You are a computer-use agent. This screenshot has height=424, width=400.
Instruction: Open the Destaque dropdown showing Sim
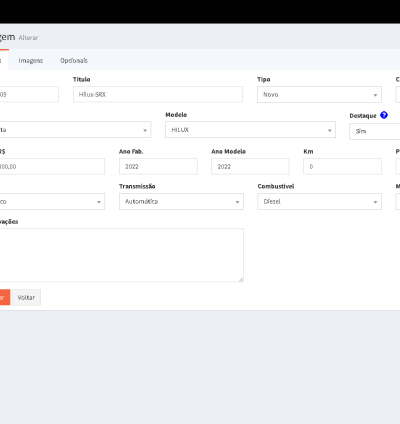click(x=375, y=131)
